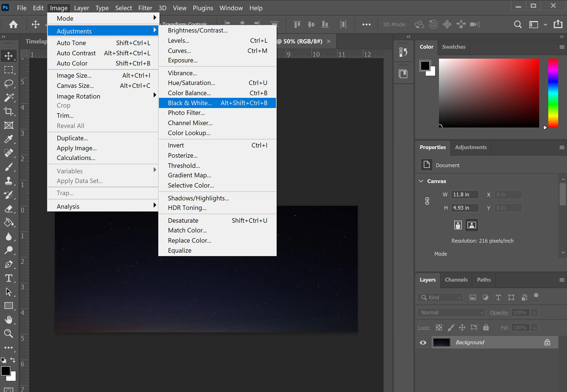567x392 pixels.
Task: Select the Lasso tool
Action: pos(9,84)
